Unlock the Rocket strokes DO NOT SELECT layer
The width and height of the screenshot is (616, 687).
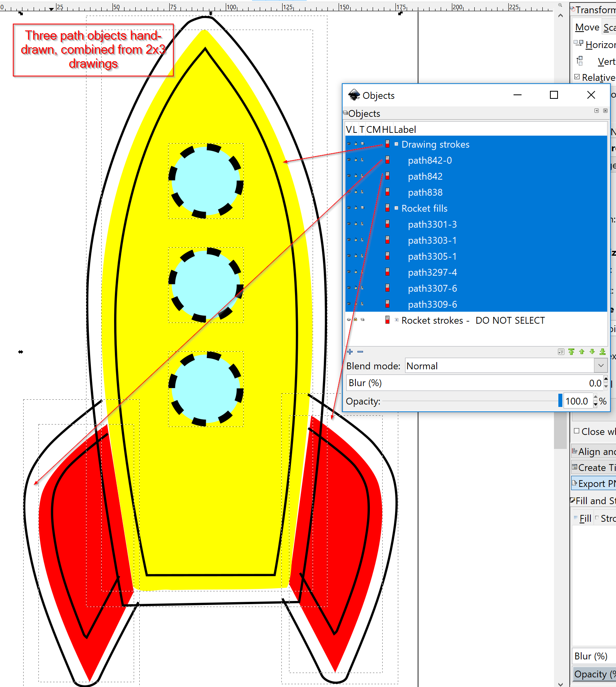point(355,320)
